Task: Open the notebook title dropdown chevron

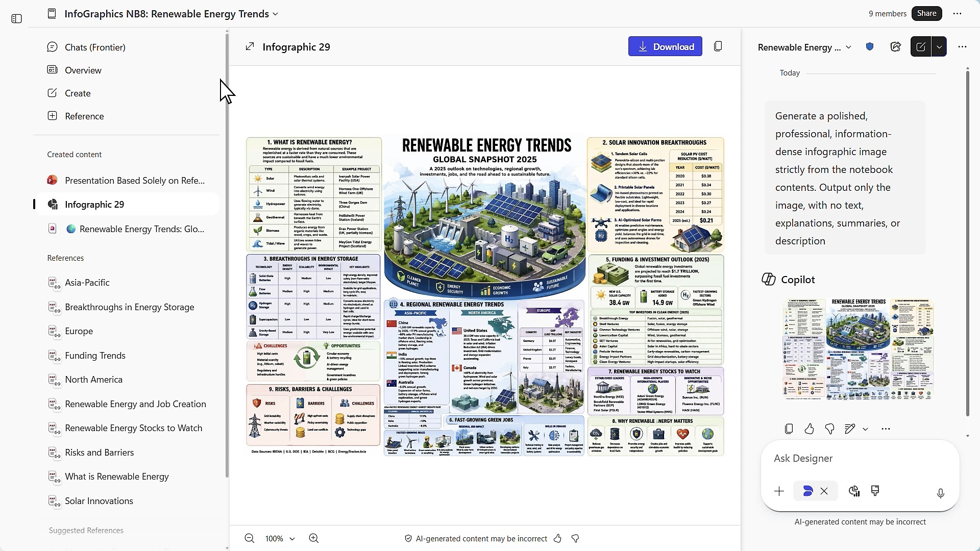Action: click(276, 14)
